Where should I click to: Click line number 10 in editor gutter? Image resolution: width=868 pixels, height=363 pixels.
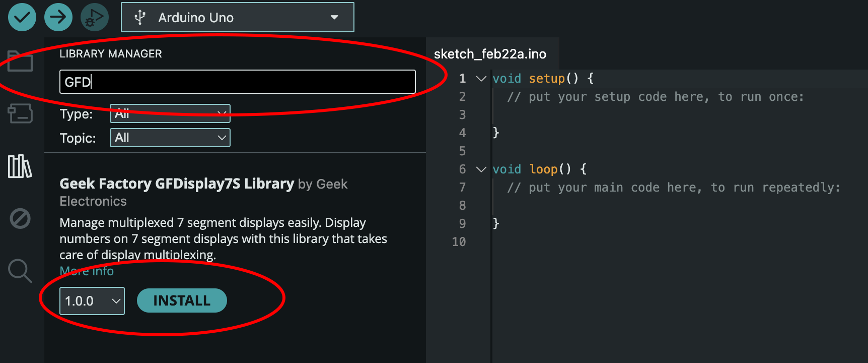click(x=459, y=242)
